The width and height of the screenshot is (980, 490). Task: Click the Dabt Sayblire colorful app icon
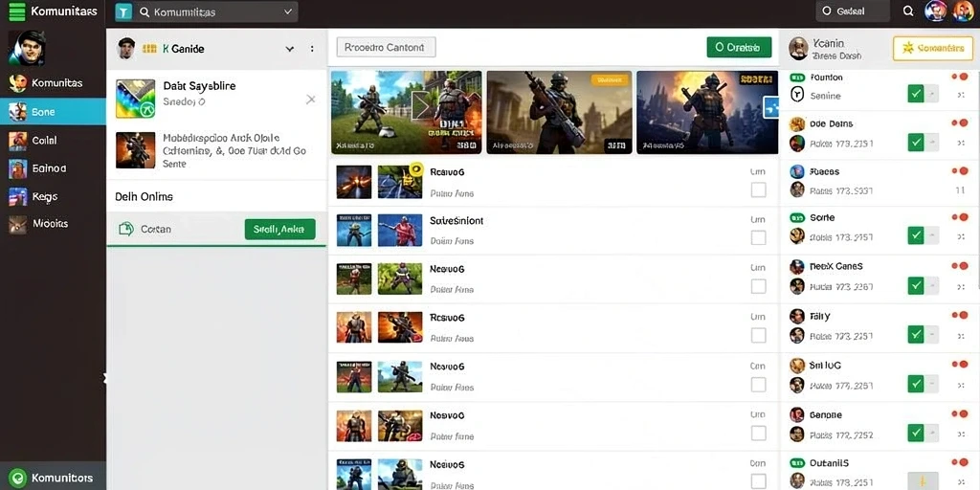136,99
